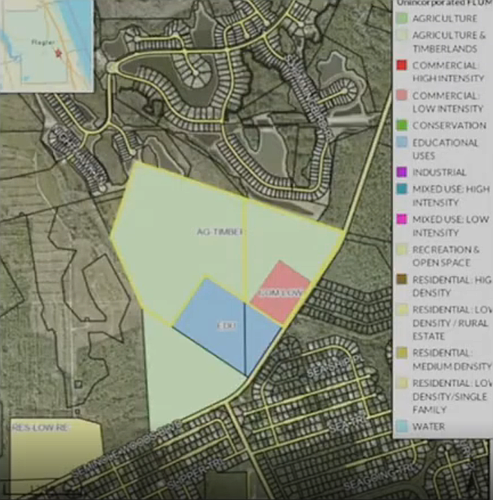Screen dimensions: 493x500
Task: Click the INDUSTRIAL legend label
Action: [439, 172]
